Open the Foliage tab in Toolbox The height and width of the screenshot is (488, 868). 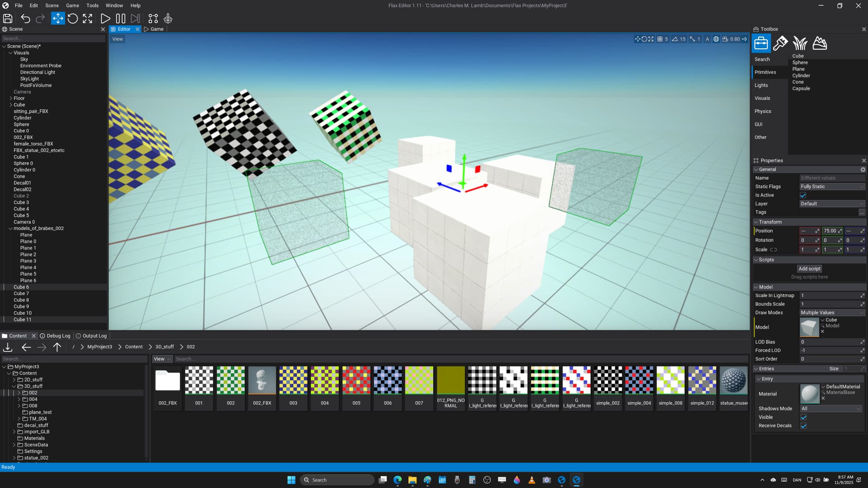tap(800, 43)
